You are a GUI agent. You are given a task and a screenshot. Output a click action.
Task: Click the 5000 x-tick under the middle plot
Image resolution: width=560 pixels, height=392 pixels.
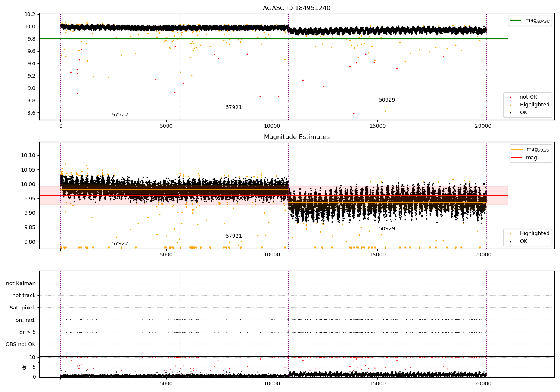click(166, 255)
